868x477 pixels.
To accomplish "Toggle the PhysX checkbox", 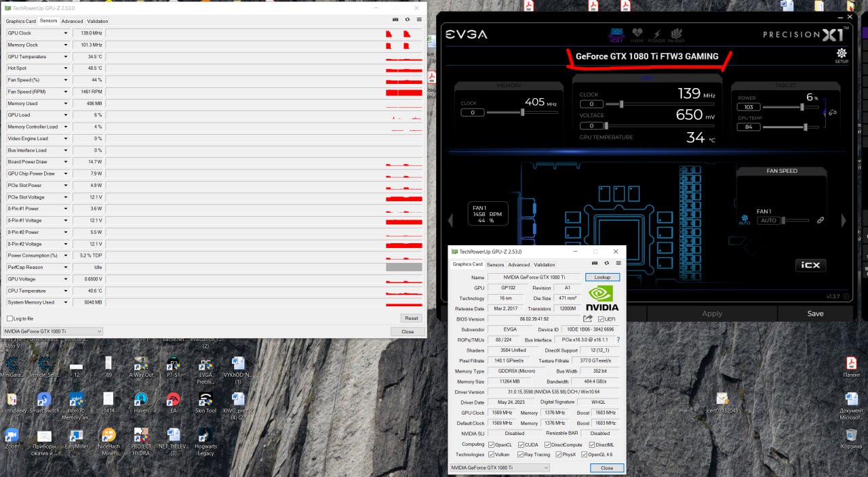I will pos(558,455).
